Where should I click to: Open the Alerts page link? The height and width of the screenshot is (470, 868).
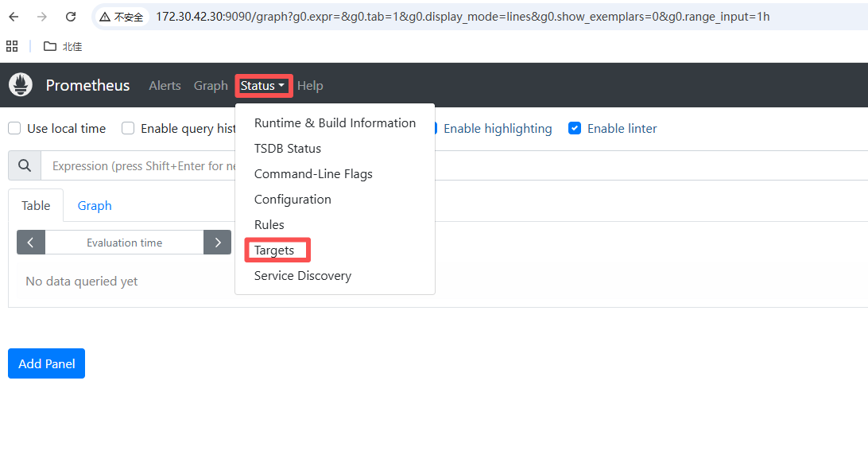(x=165, y=86)
